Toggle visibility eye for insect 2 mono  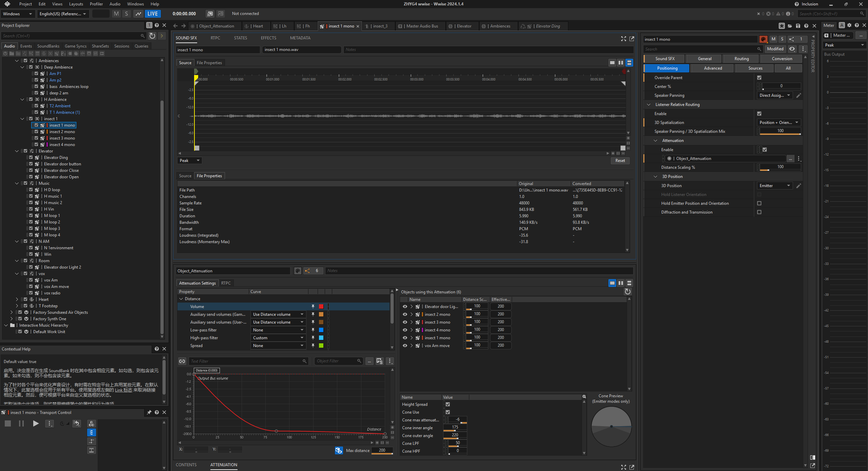click(x=405, y=314)
